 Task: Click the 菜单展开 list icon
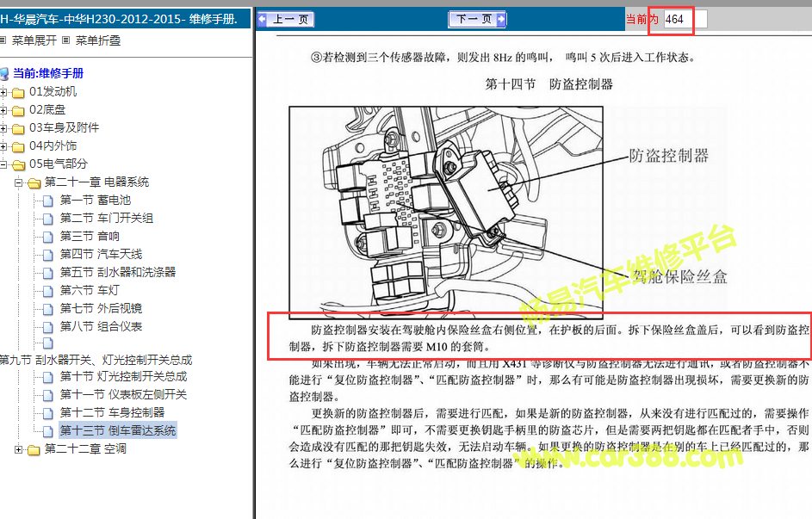[3, 40]
